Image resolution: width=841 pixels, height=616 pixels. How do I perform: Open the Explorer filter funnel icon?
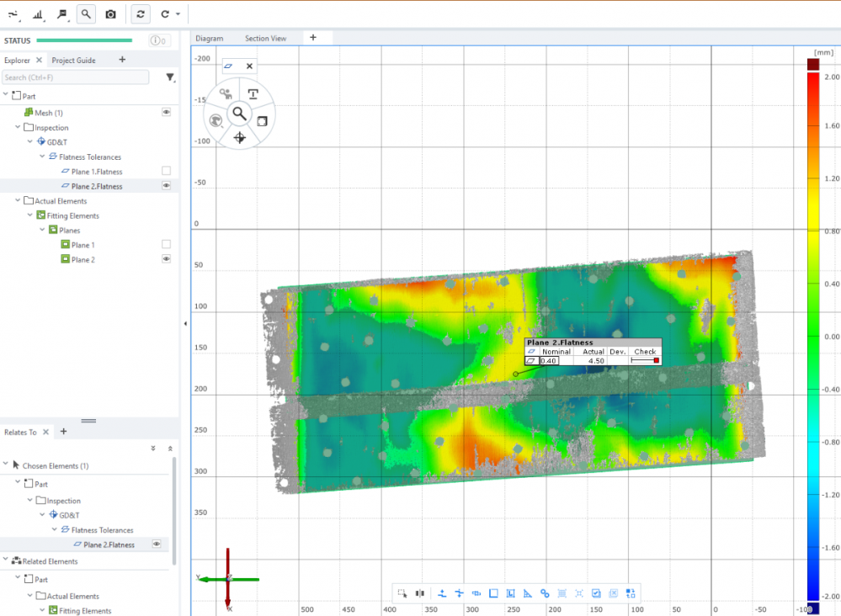click(x=170, y=77)
